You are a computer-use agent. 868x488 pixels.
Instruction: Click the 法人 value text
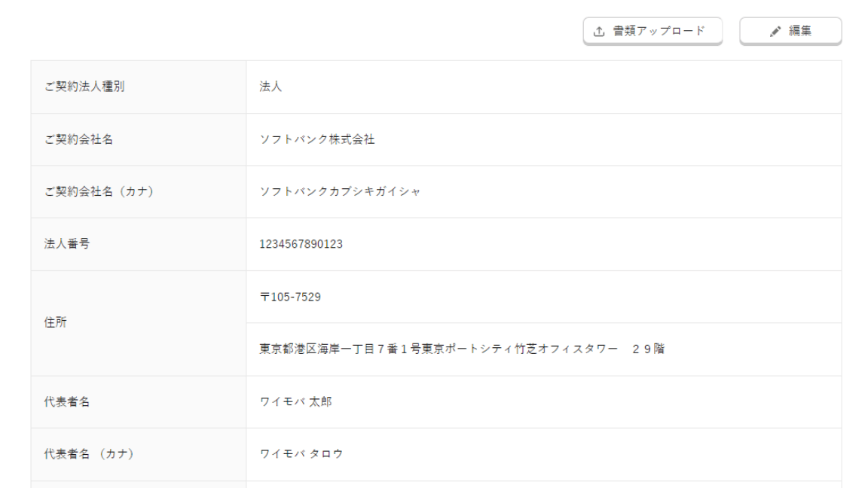(x=270, y=87)
